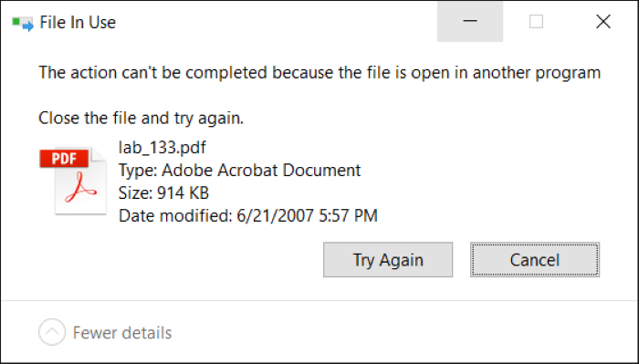The image size is (639, 364).
Task: Click the File In Use window title
Action: 78,23
